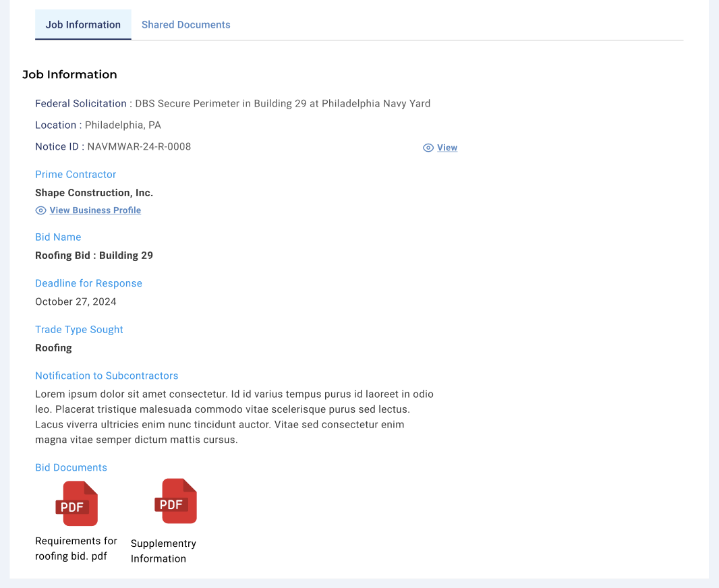Click the Lorem ipsum notification paragraph
Image resolution: width=719 pixels, height=588 pixels.
pos(234,417)
